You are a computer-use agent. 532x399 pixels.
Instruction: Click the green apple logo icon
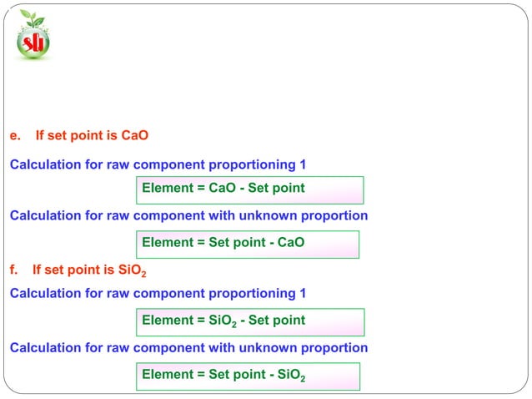33,35
